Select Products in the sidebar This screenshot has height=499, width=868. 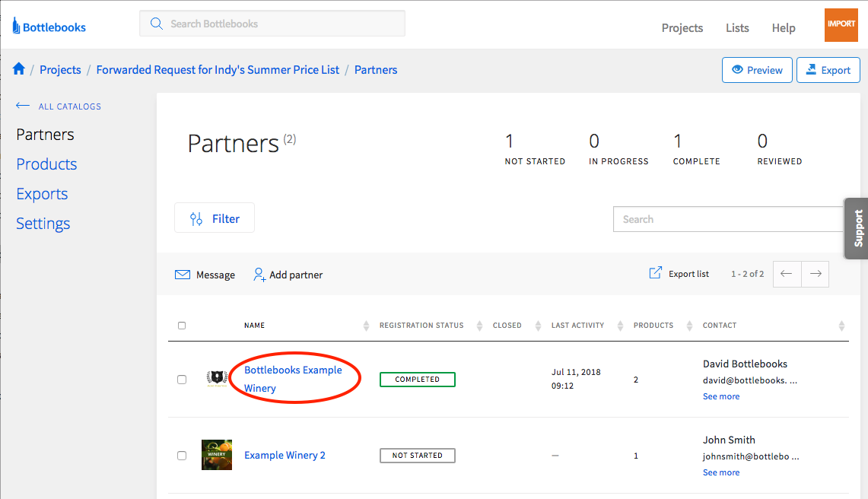(x=46, y=164)
